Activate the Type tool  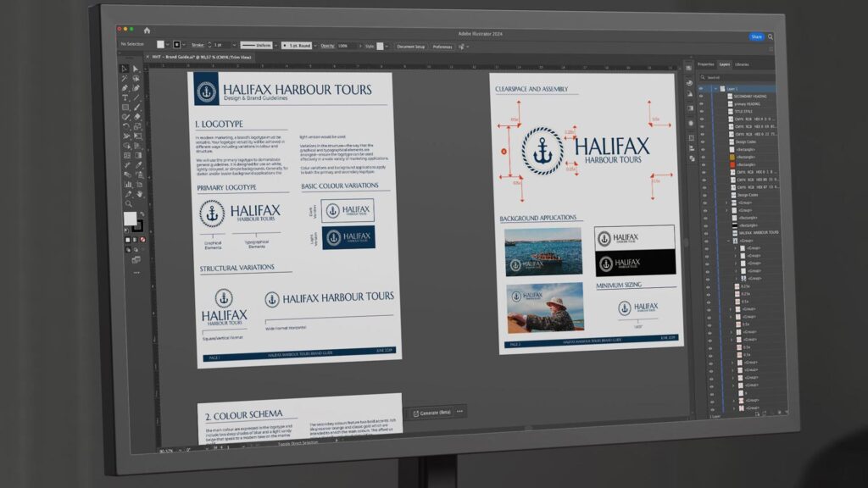[x=125, y=97]
